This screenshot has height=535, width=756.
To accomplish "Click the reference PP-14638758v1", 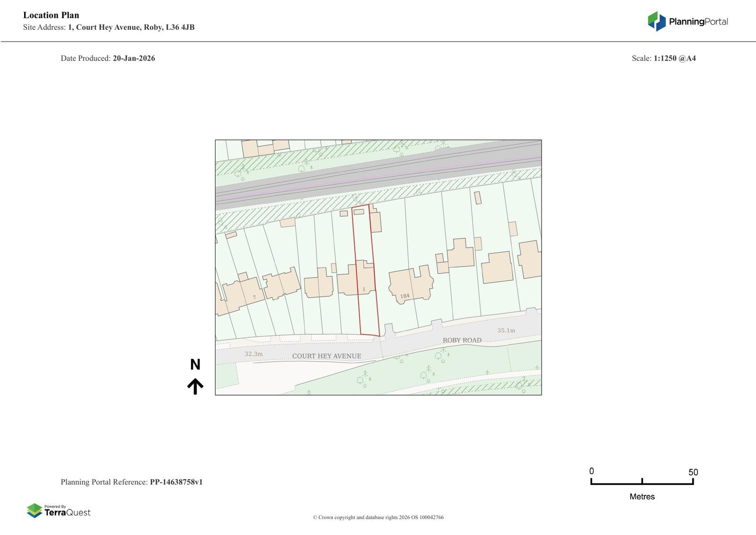I will coord(176,482).
